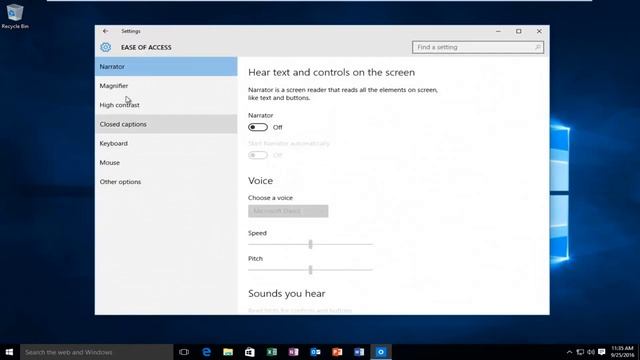Turn on the Narrator toggle
Image resolution: width=640 pixels, height=360 pixels.
pyautogui.click(x=258, y=127)
